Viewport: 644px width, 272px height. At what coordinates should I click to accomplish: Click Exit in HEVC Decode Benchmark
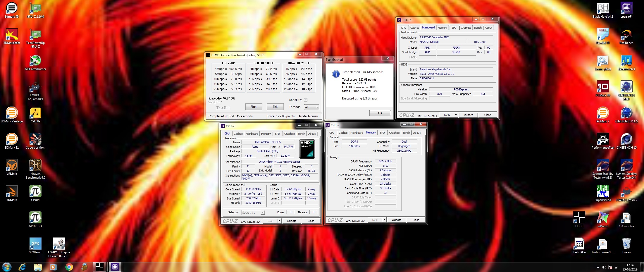pos(275,107)
